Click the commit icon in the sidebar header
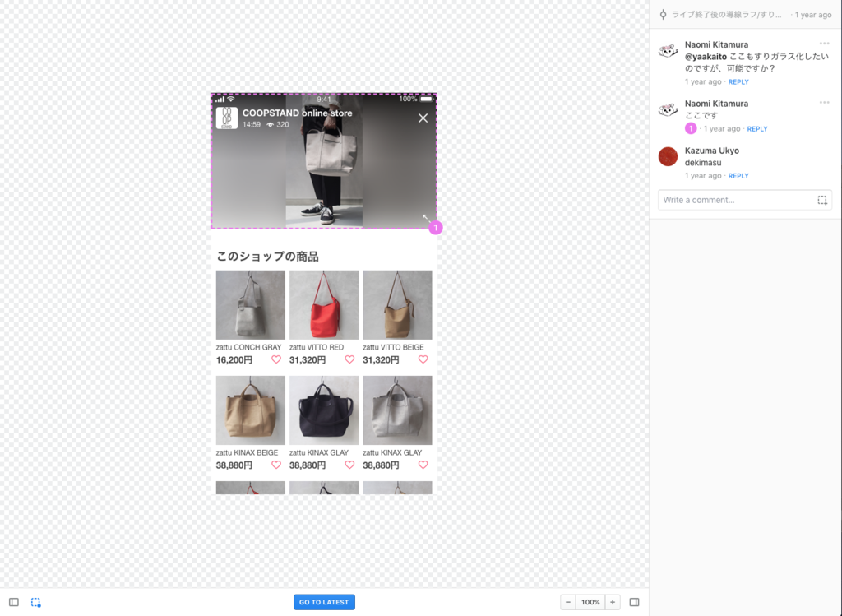The height and width of the screenshot is (616, 842). [664, 15]
